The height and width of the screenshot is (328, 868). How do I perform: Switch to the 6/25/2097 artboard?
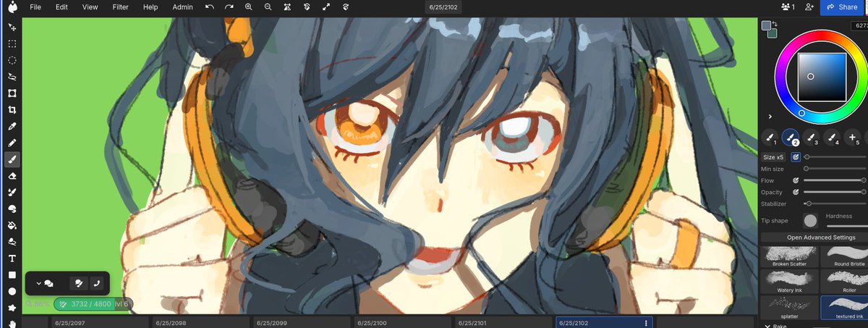point(100,323)
